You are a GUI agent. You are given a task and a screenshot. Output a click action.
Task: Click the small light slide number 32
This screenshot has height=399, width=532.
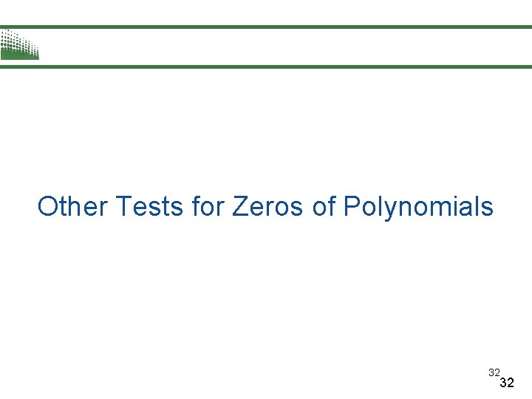(494, 372)
